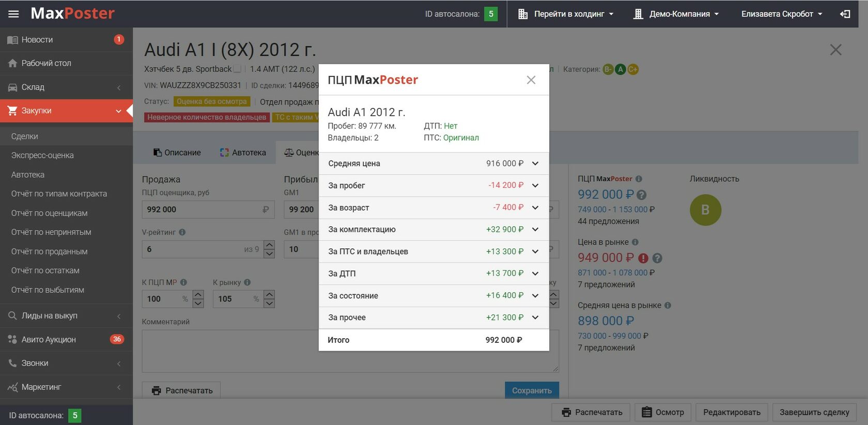Click question icon beside 992 000 price
This screenshot has width=868, height=425.
pyautogui.click(x=642, y=195)
